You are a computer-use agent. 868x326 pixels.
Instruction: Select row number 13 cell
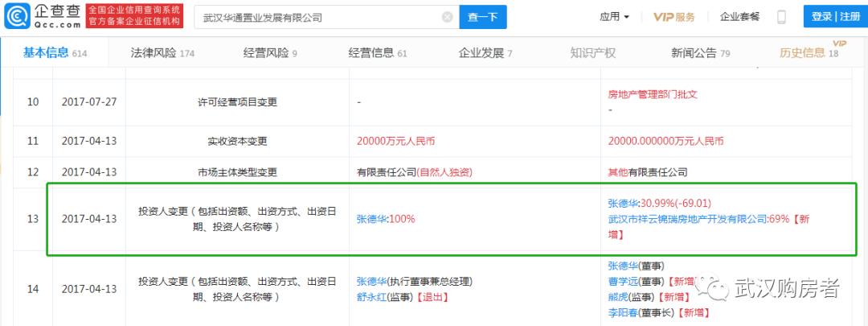(x=33, y=219)
